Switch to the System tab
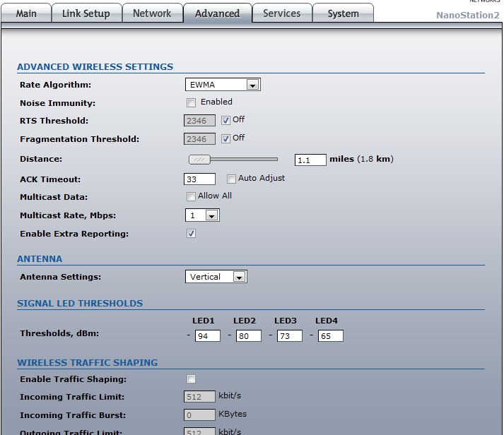504x435 pixels. [x=343, y=13]
